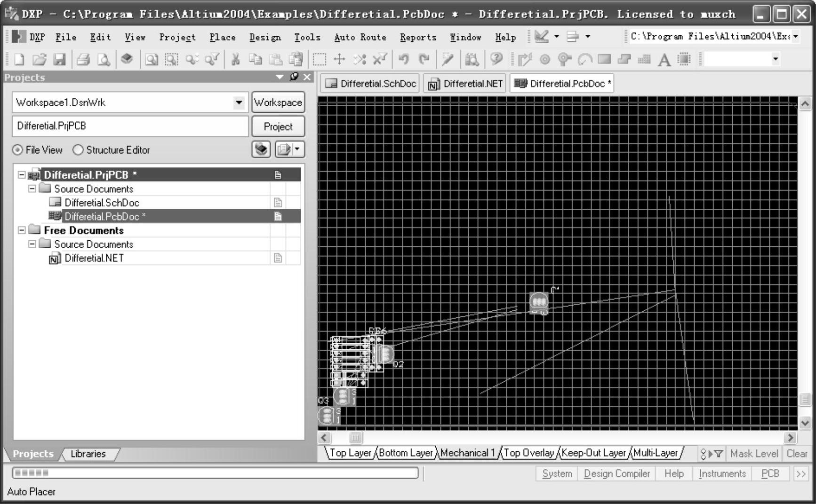Click the Open document folder icon

coord(40,59)
